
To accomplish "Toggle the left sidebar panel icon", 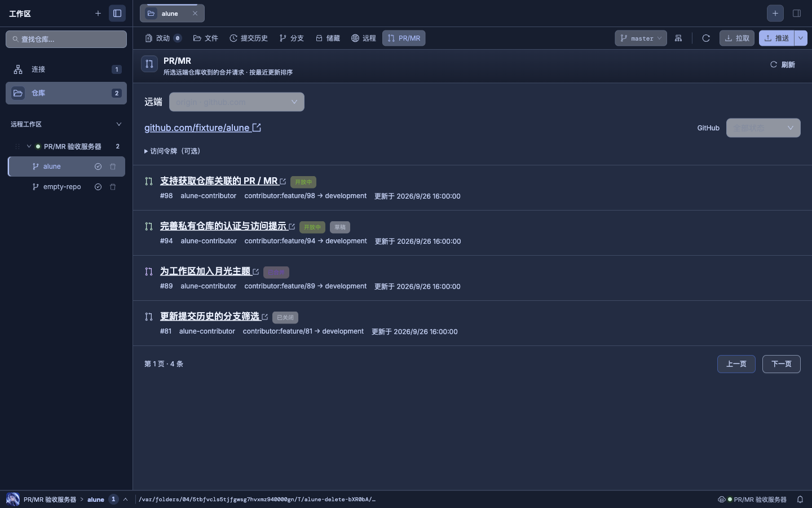I will click(x=117, y=13).
